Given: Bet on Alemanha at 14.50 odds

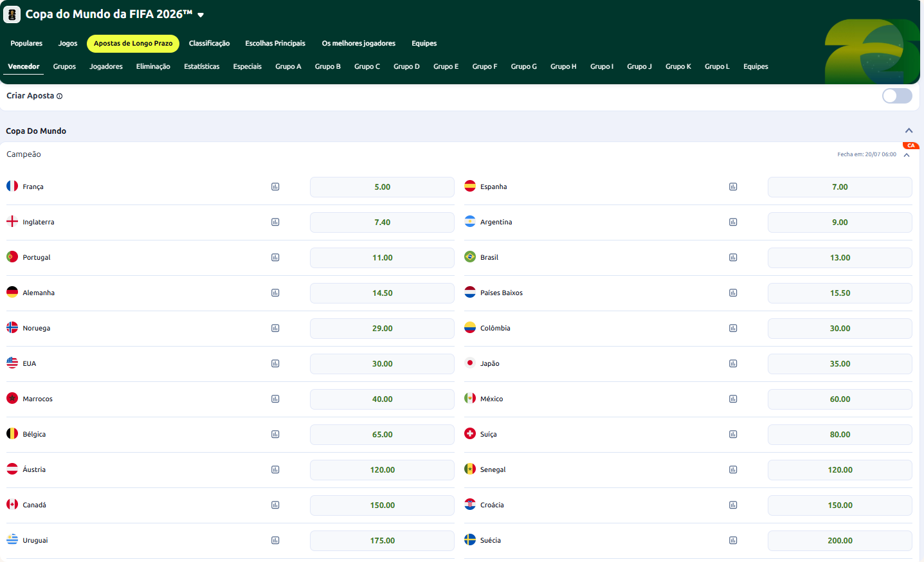Looking at the screenshot, I should (x=382, y=293).
